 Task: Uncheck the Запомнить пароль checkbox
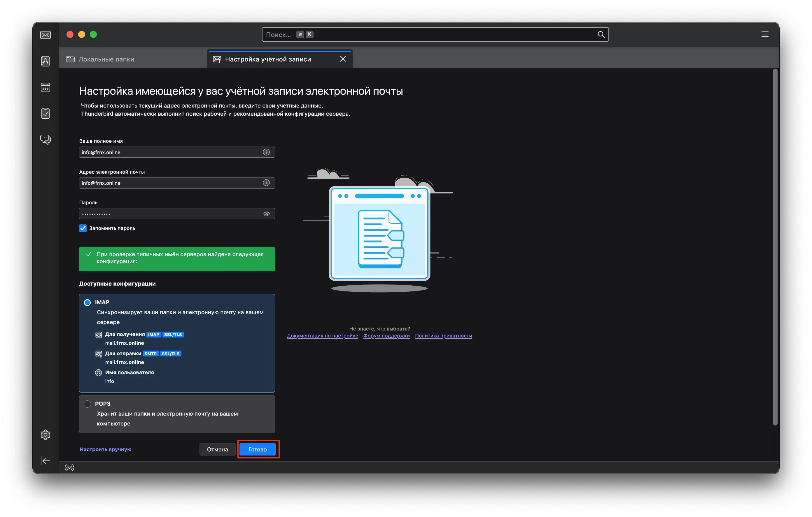point(83,228)
